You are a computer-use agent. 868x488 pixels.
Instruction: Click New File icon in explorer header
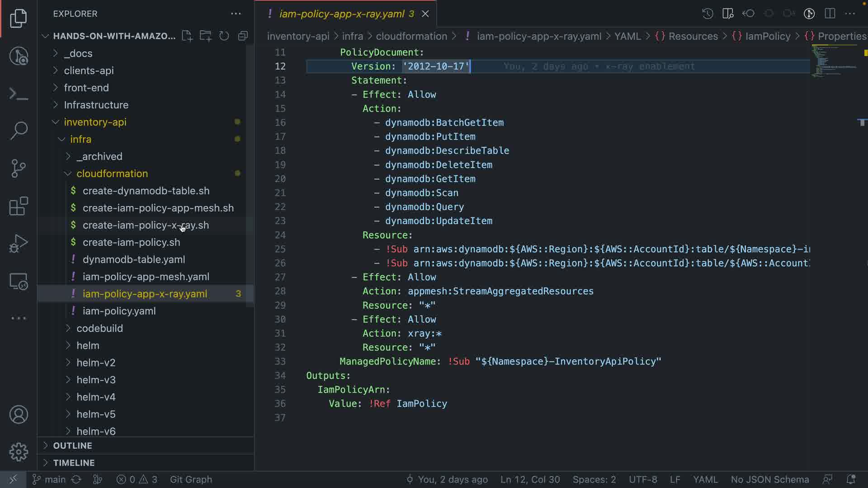pos(187,36)
